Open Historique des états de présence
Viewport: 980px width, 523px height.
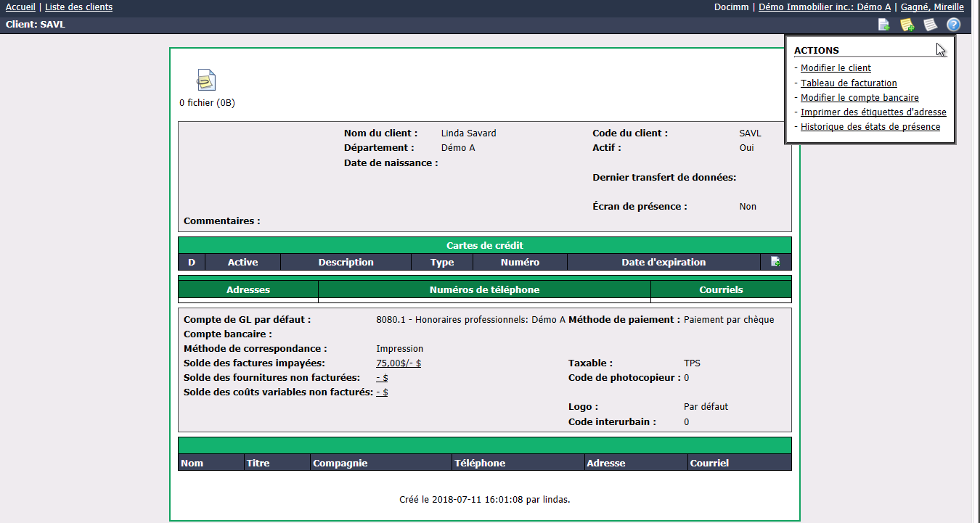pos(870,127)
